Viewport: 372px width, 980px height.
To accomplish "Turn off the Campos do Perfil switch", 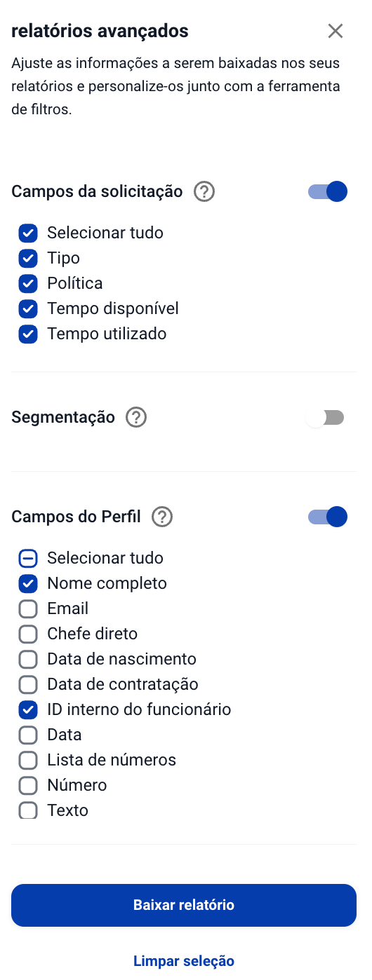I will pos(328,517).
